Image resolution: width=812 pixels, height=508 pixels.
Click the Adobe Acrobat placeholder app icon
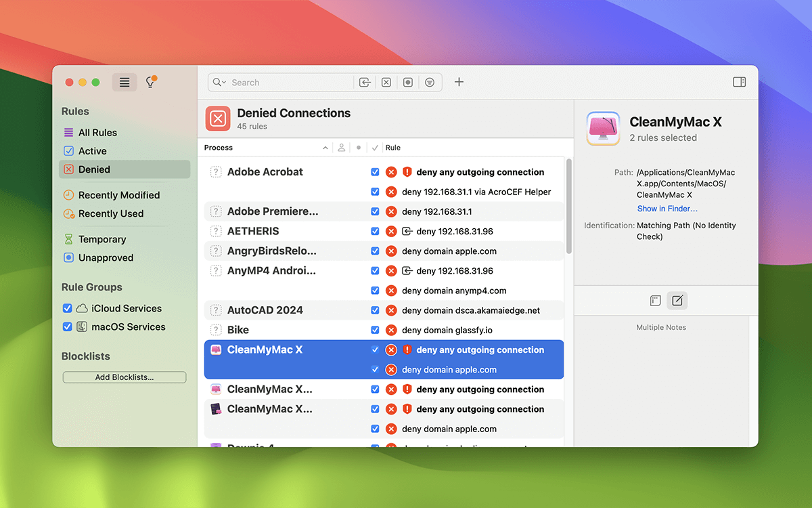point(216,172)
